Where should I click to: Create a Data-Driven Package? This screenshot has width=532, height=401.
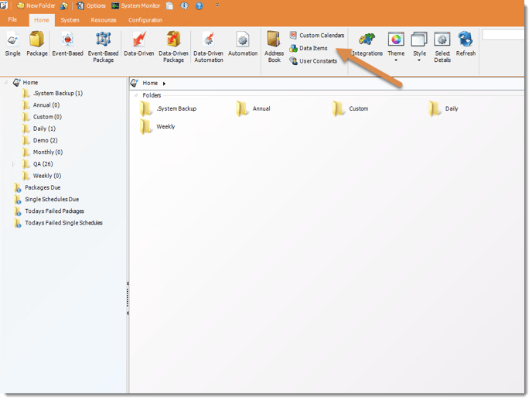[173, 47]
